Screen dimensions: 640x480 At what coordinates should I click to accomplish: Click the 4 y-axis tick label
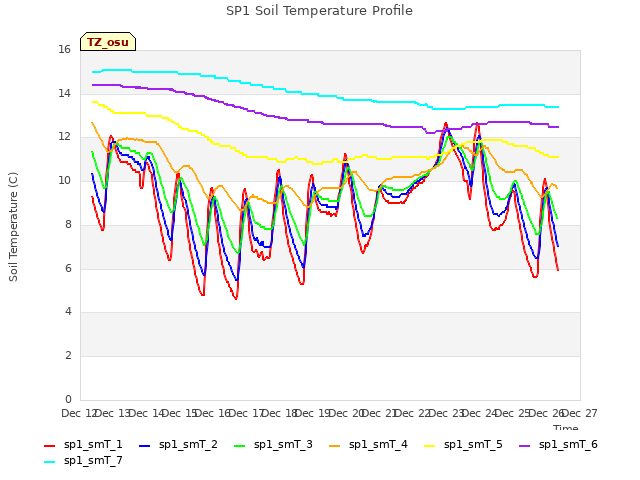click(x=68, y=312)
